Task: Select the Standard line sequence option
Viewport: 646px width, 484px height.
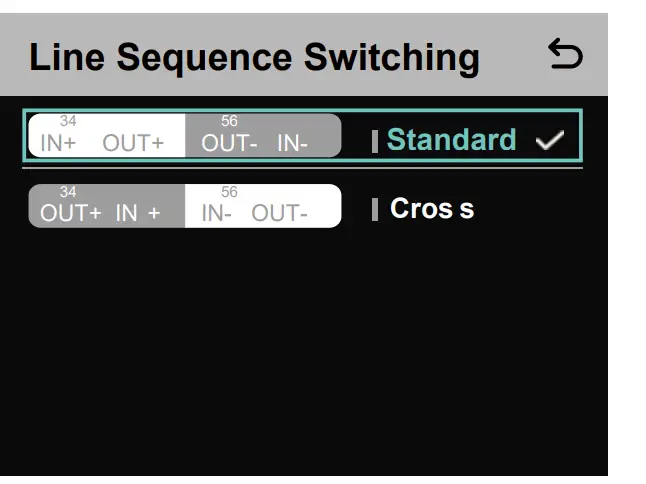Action: pos(451,140)
